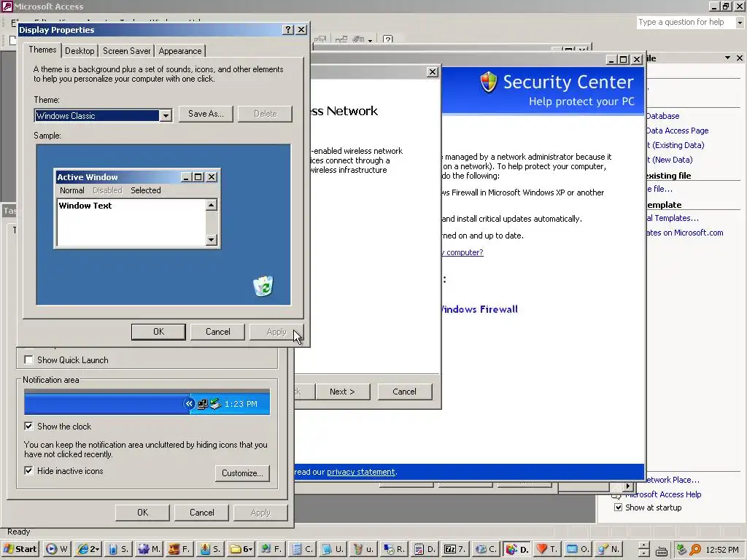Open Templates on Microsoft.com link
The height and width of the screenshot is (560, 747).
684,233
